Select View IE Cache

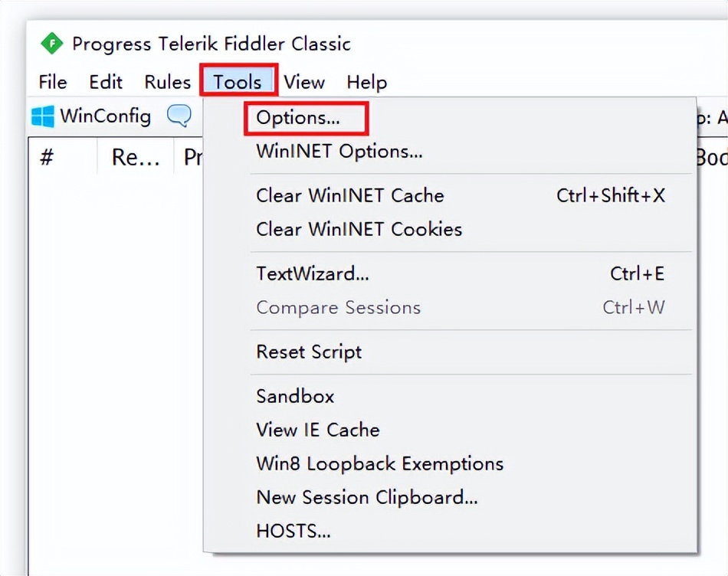318,430
